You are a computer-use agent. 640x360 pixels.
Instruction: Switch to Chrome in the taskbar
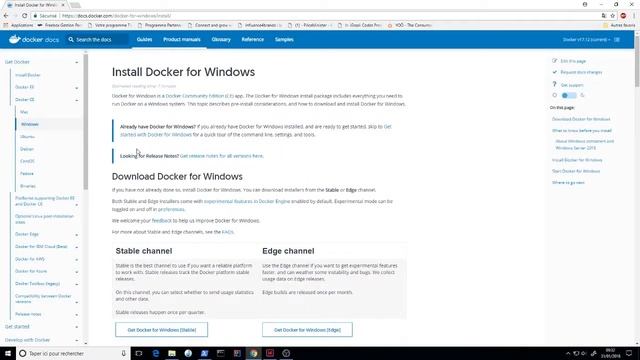tap(253, 353)
